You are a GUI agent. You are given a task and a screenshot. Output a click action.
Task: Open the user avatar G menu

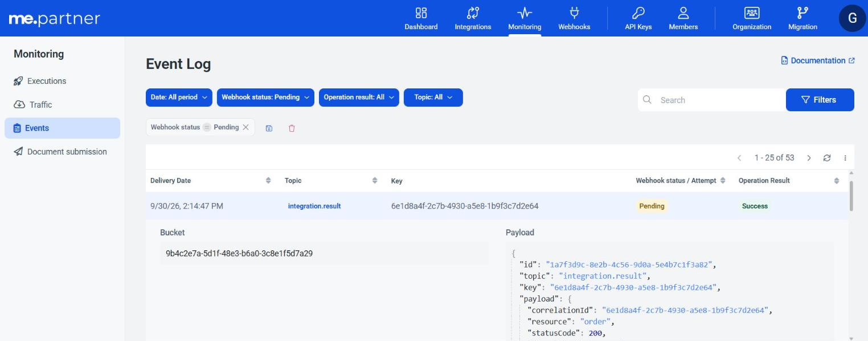[x=852, y=18]
